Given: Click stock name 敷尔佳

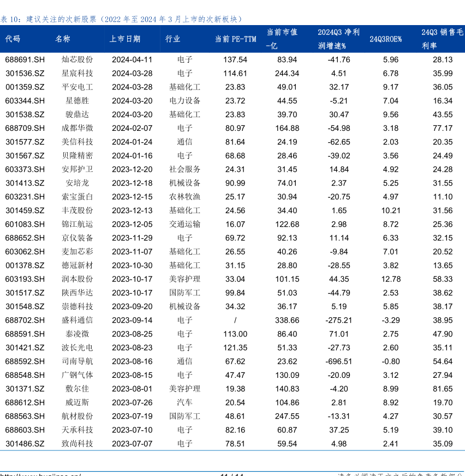Looking at the screenshot, I should [x=77, y=389].
